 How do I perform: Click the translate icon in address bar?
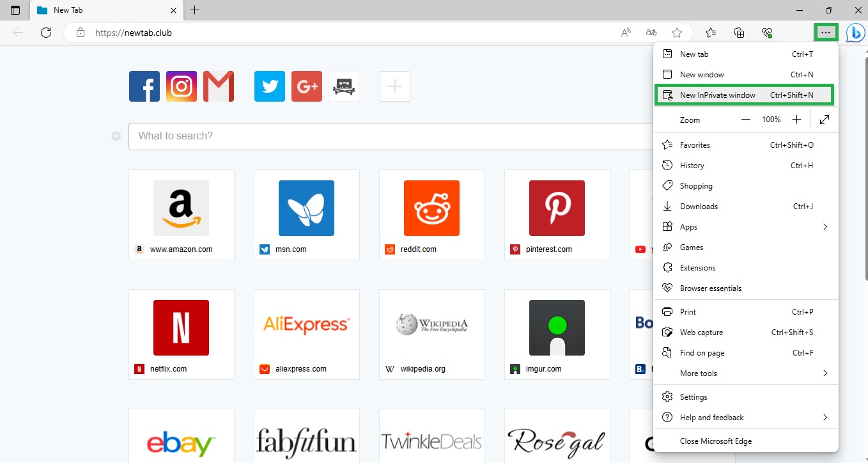tap(651, 33)
